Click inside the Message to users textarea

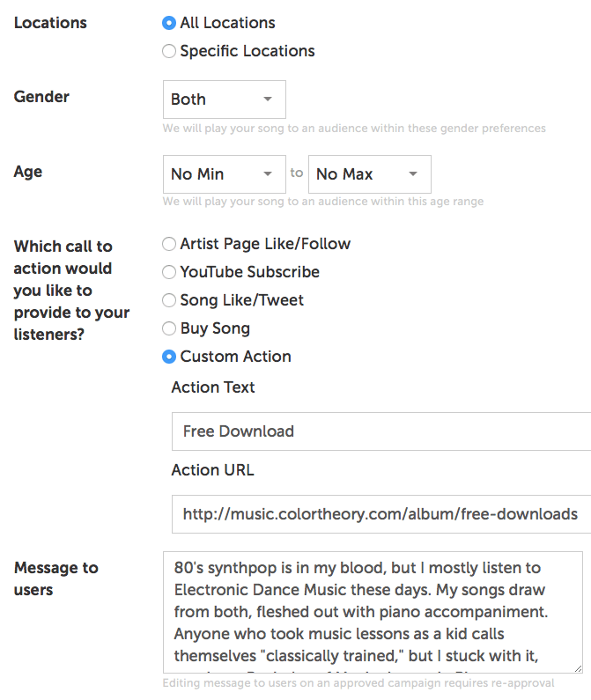(373, 612)
